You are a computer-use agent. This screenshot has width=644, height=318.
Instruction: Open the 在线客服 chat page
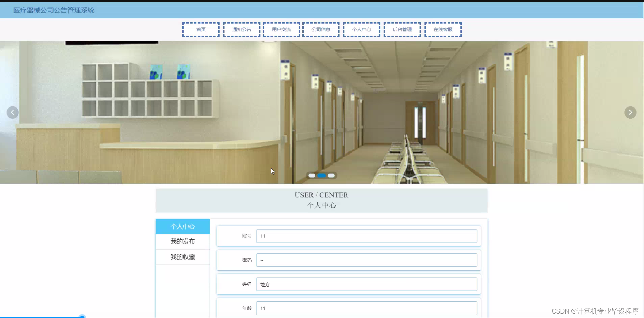[x=443, y=29]
